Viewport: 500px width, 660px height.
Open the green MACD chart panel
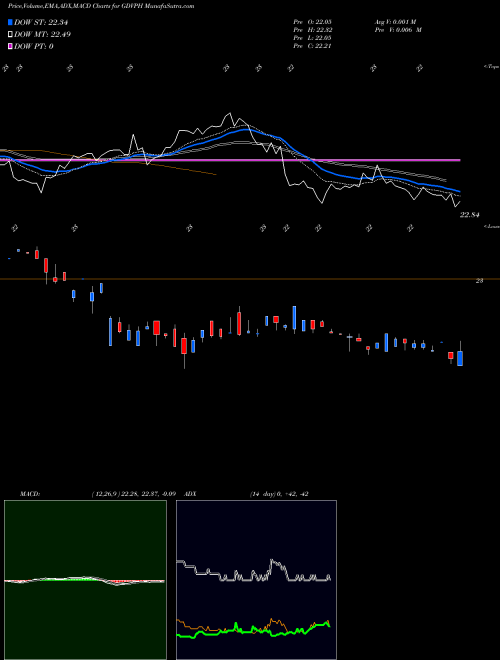[85, 580]
